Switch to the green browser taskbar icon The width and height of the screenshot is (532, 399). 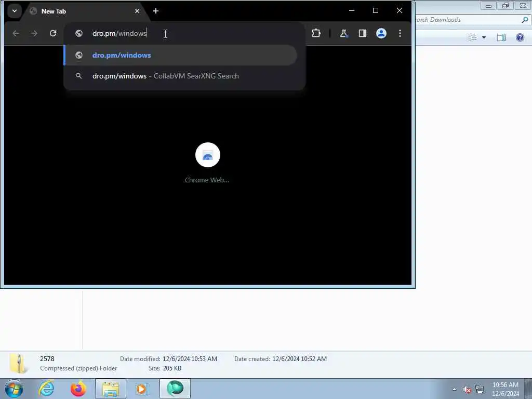(175, 389)
